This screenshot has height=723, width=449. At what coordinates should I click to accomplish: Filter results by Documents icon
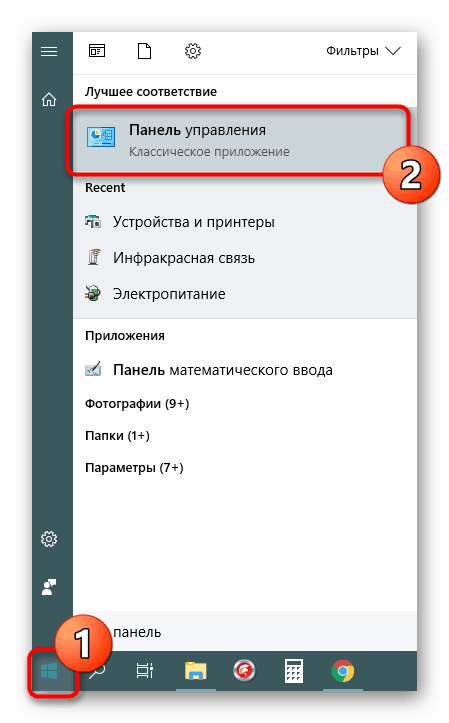point(144,51)
